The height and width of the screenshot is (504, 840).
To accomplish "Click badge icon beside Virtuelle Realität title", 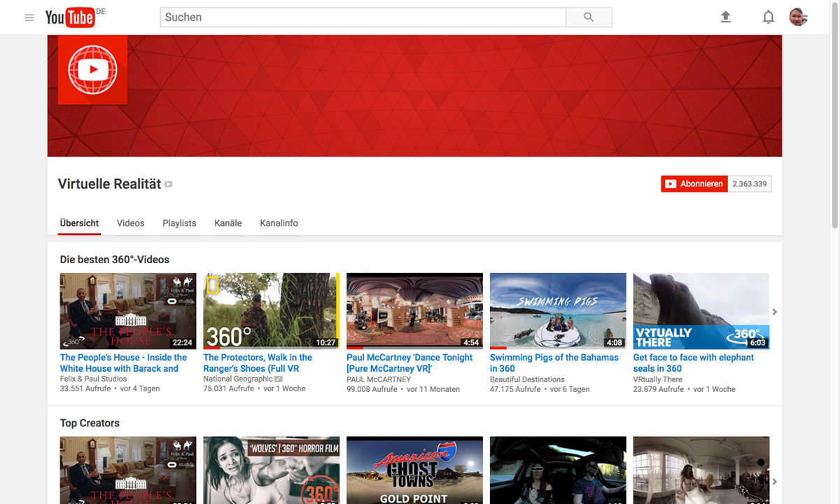I will coord(168,184).
